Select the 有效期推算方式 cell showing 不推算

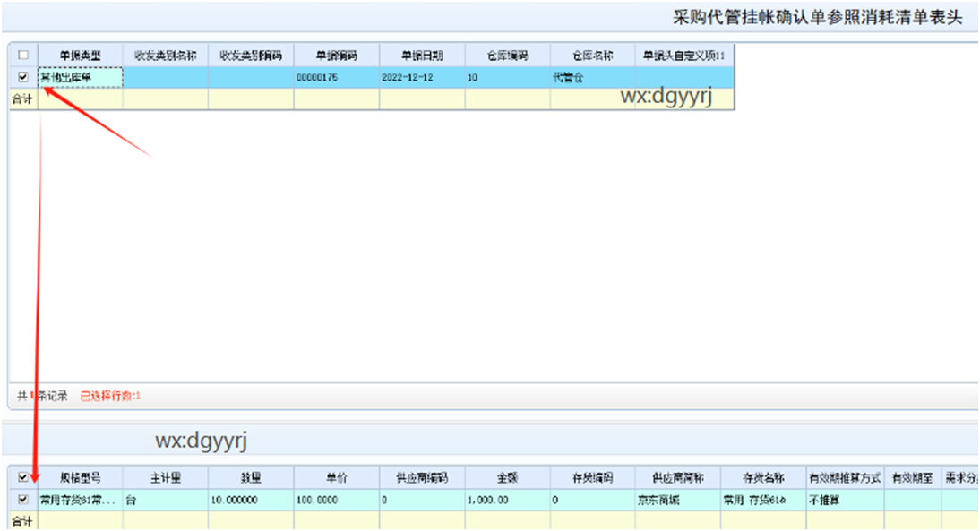[840, 500]
